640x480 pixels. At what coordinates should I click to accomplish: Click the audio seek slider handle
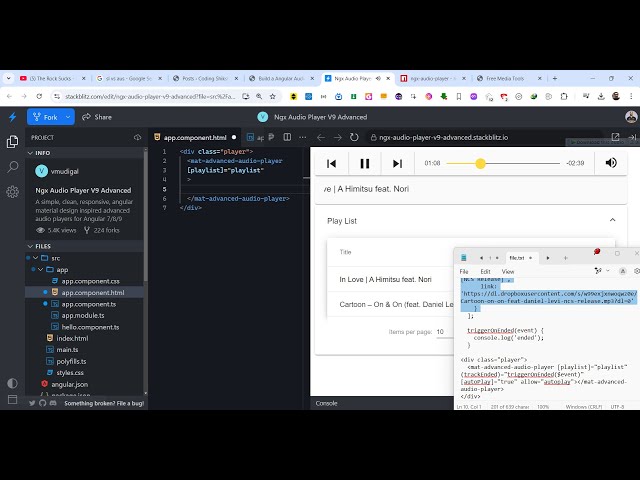click(480, 163)
